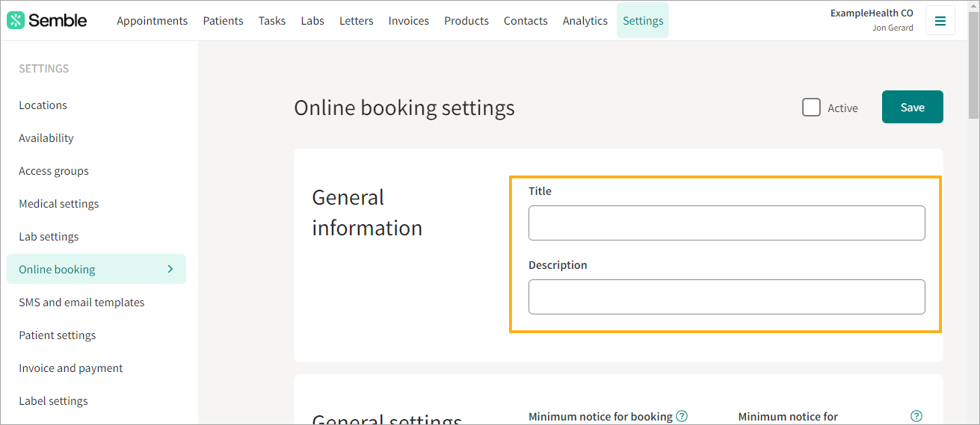Navigate to Invoice and payment settings
The image size is (980, 425).
point(71,368)
